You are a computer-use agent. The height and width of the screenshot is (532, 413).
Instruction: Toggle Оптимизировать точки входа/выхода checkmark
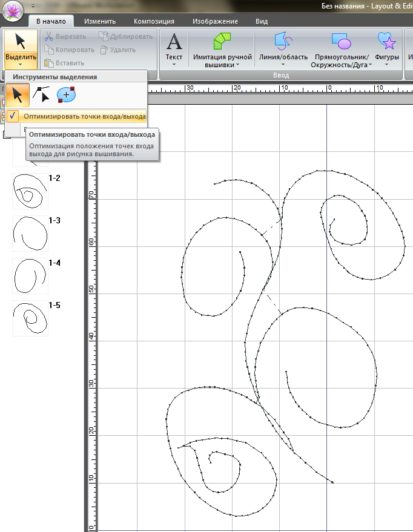(x=15, y=116)
